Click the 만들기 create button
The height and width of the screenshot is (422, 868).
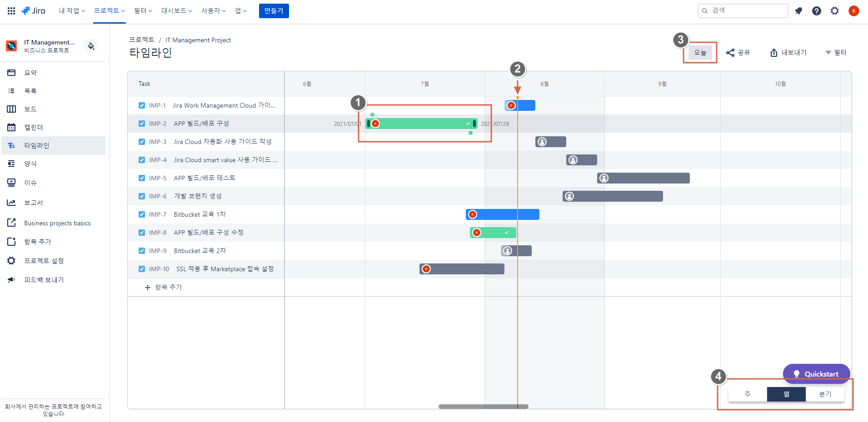point(274,11)
